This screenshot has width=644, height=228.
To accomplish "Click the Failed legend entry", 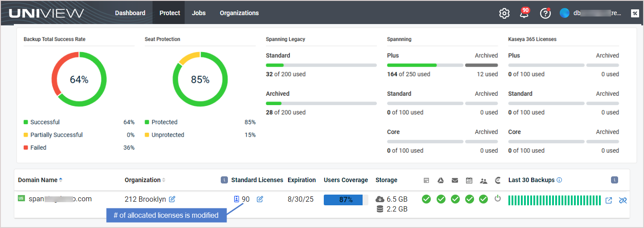I will tap(35, 147).
